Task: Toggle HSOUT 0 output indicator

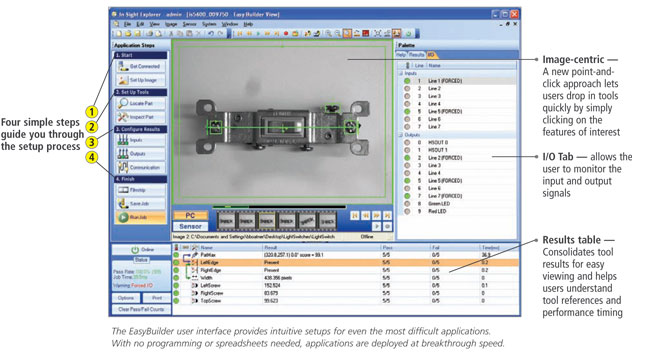Action: [407, 142]
